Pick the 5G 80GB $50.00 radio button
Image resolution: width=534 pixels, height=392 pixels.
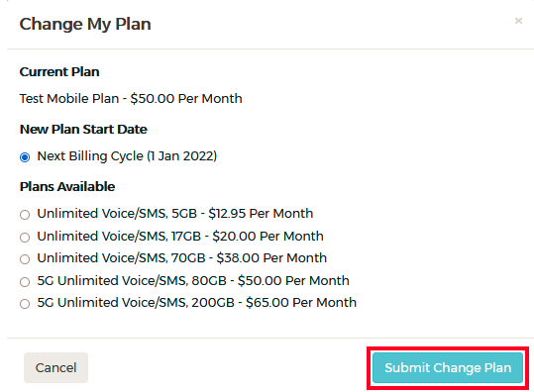[x=25, y=282]
